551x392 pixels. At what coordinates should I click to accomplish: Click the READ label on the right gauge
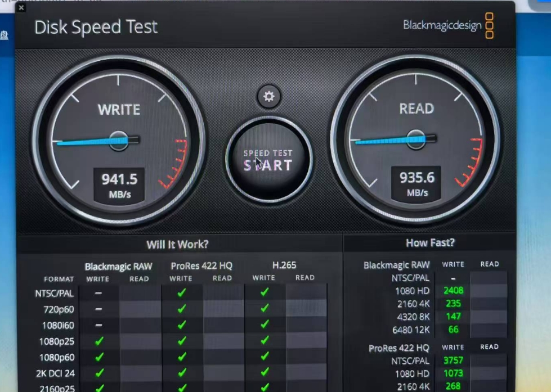click(416, 109)
